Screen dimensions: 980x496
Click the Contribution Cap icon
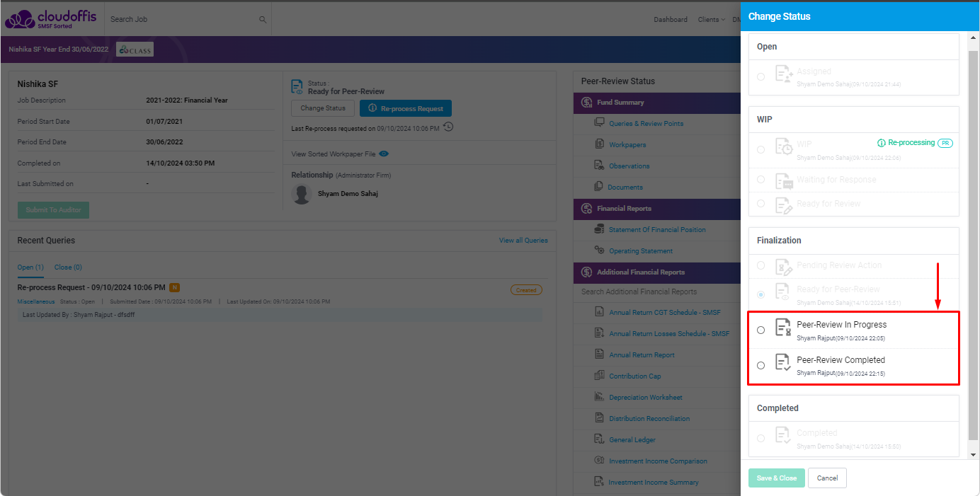[x=599, y=376]
